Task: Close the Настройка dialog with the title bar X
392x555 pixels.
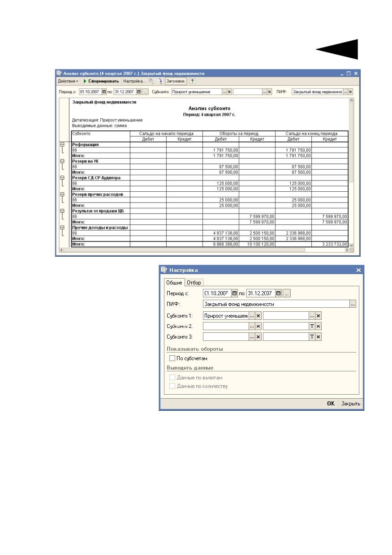Action: click(358, 270)
